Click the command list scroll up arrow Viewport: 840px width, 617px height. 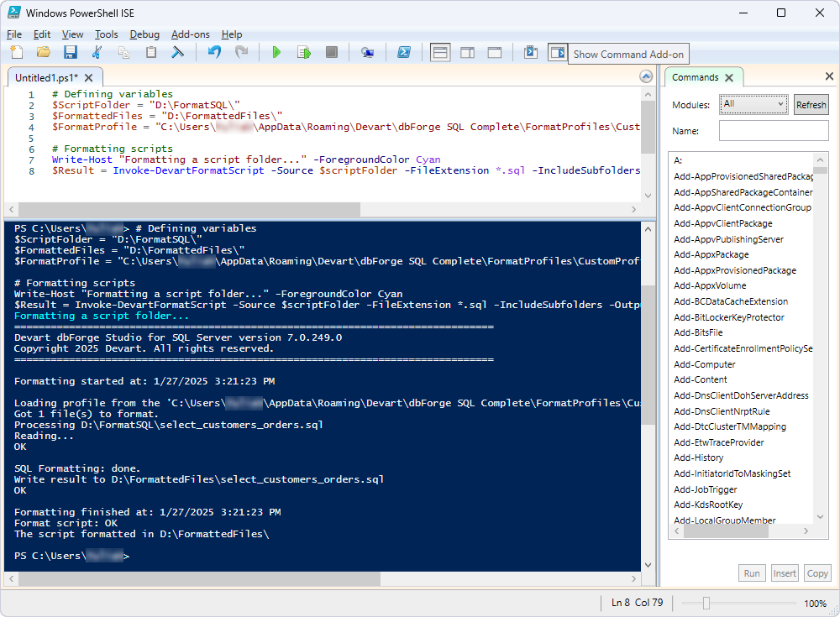(820, 159)
